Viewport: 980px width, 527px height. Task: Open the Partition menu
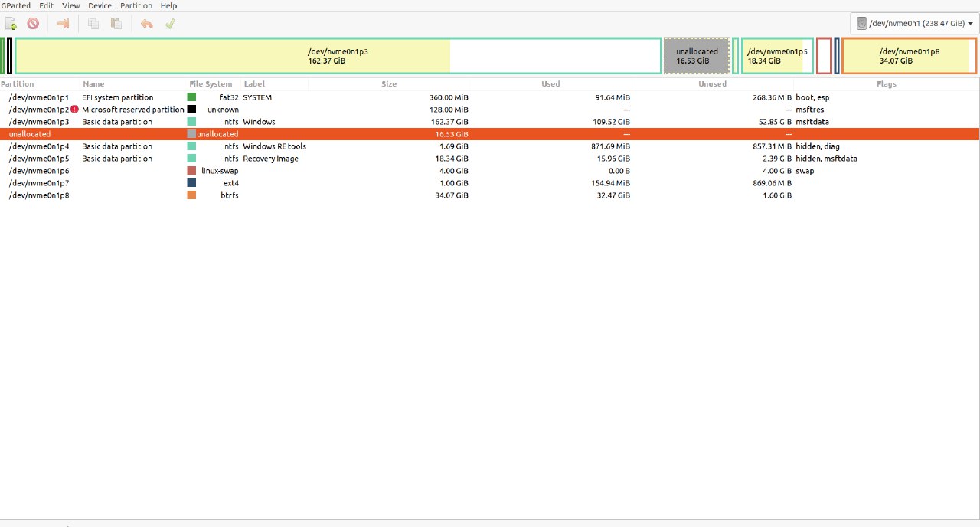pos(136,5)
